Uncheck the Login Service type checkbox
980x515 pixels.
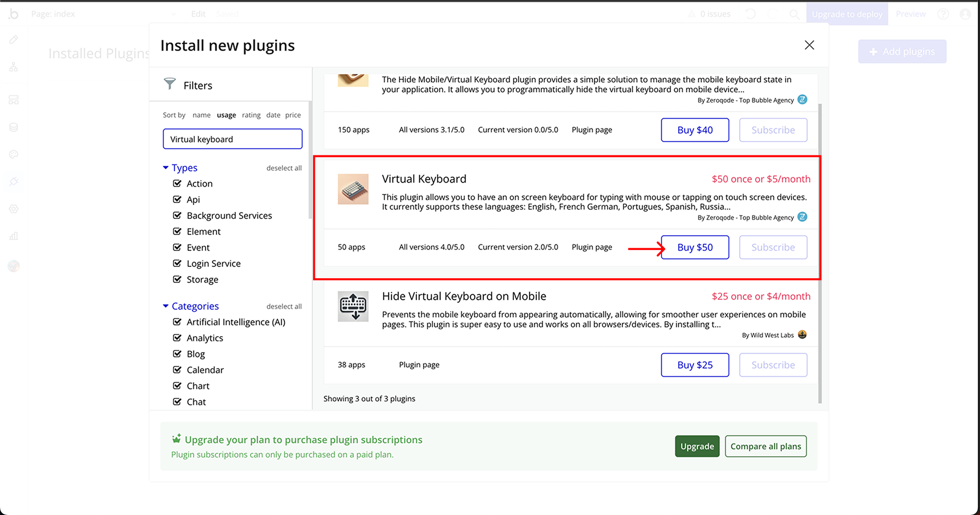click(177, 263)
